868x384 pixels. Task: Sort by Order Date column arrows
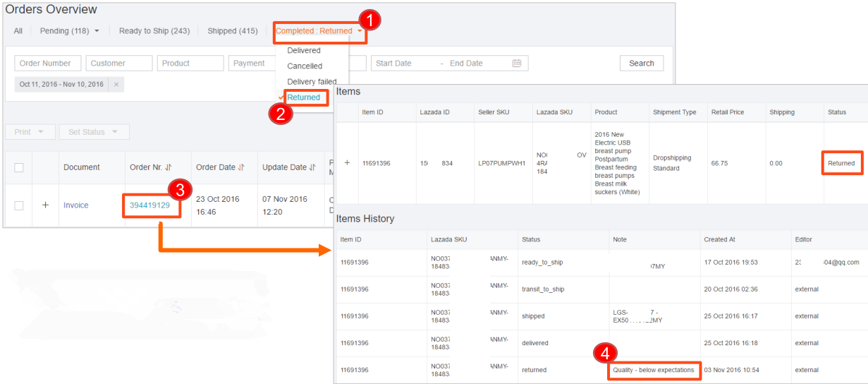(241, 168)
